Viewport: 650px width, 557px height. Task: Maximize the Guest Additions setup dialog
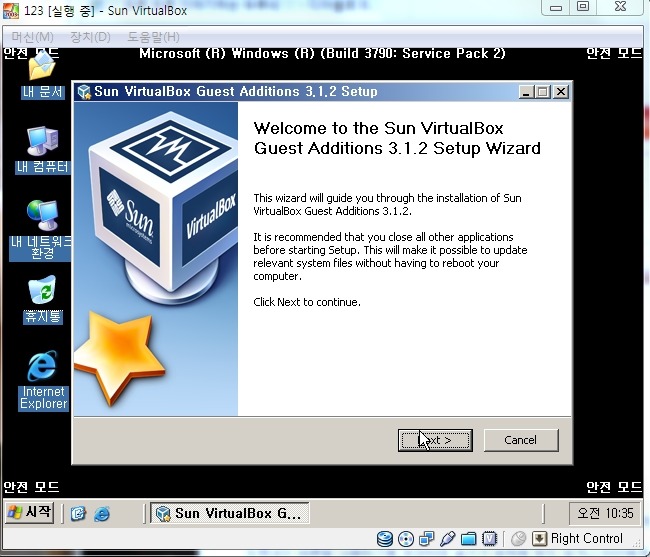(543, 92)
